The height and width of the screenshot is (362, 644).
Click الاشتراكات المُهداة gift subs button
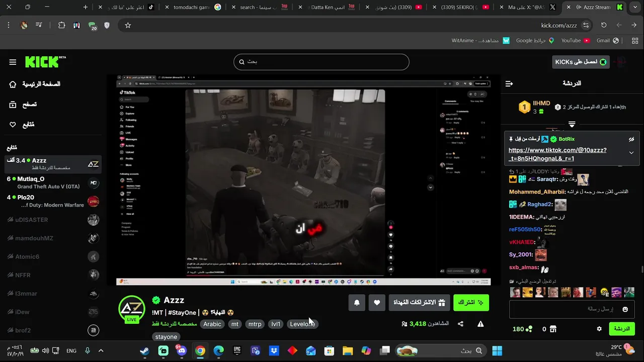(x=419, y=303)
